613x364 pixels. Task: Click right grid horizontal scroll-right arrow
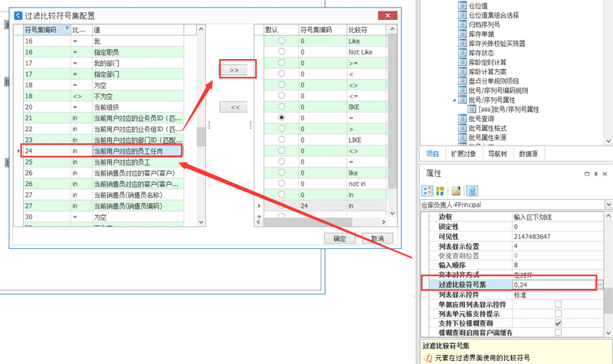[384, 221]
